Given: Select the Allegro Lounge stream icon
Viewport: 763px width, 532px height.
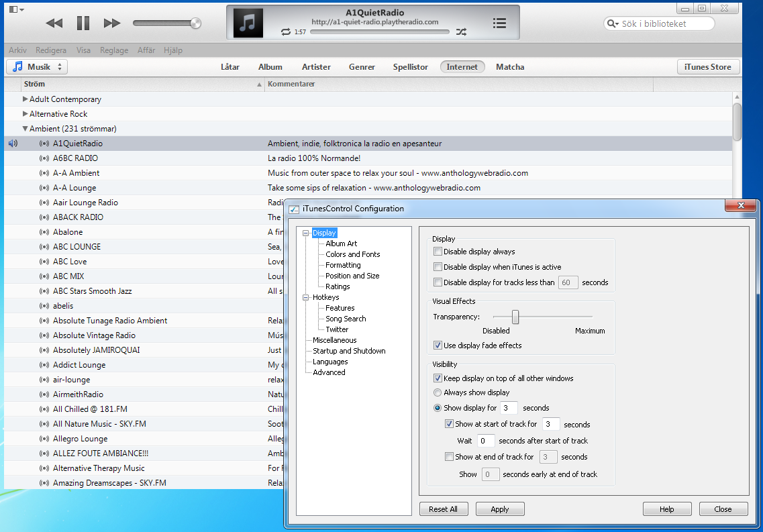Looking at the screenshot, I should tap(44, 439).
